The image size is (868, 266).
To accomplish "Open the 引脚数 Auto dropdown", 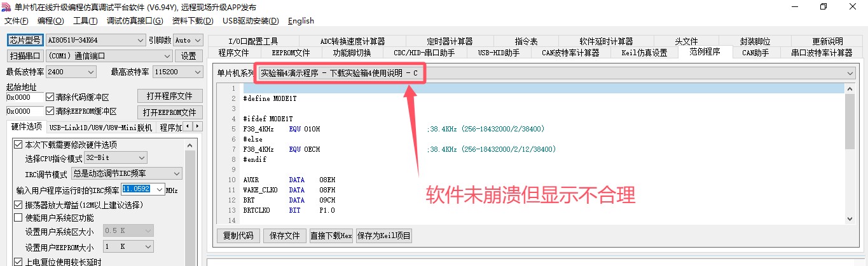I will (188, 41).
